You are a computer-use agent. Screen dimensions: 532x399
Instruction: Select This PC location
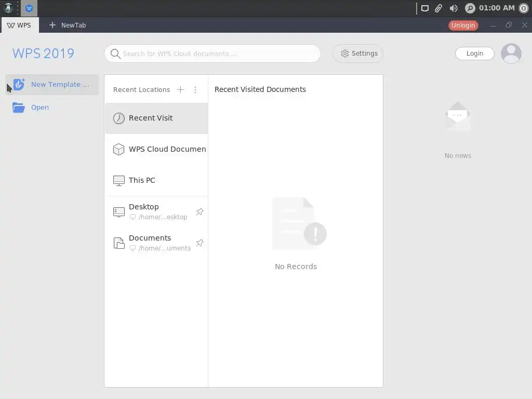pos(156,180)
